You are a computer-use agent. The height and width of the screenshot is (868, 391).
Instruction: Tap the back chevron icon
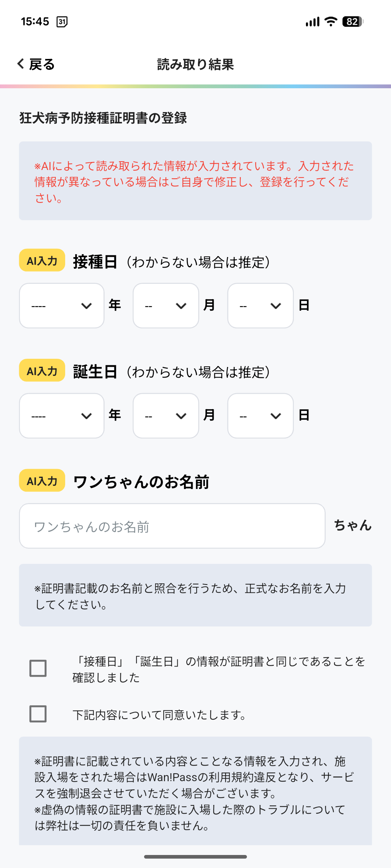coord(21,64)
